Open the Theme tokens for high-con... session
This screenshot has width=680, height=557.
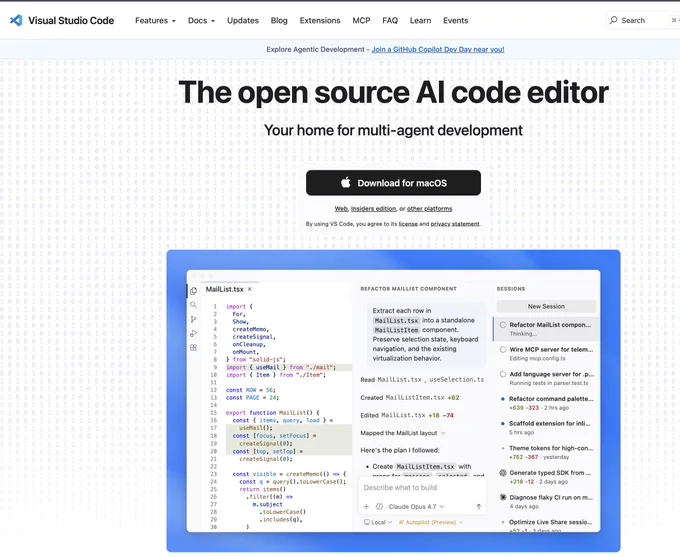[546, 452]
